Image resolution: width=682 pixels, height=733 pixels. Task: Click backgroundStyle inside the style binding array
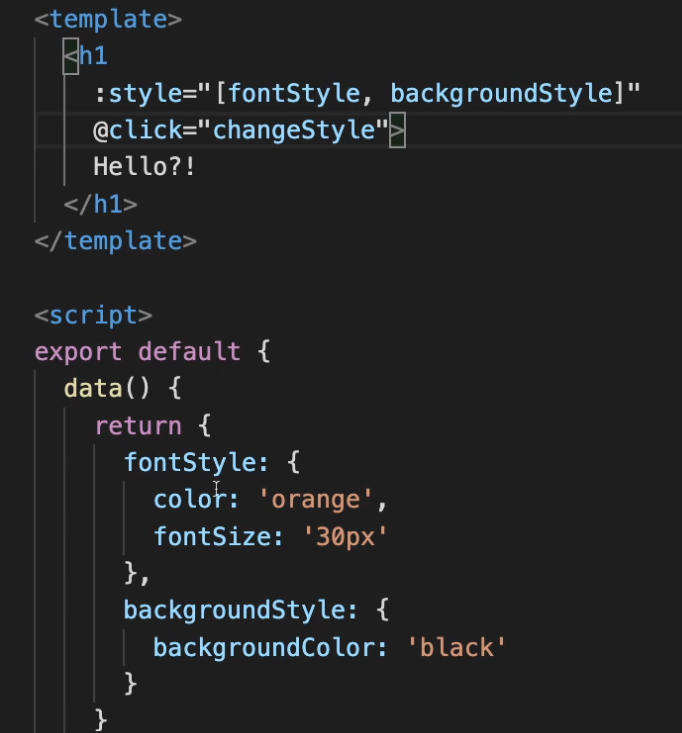point(502,93)
